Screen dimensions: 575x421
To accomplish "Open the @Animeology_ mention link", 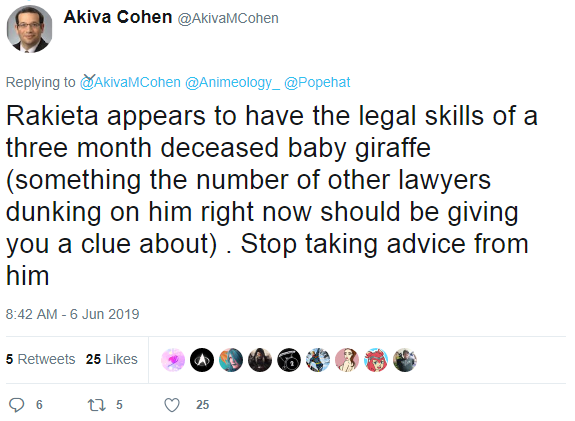I will (232, 82).
